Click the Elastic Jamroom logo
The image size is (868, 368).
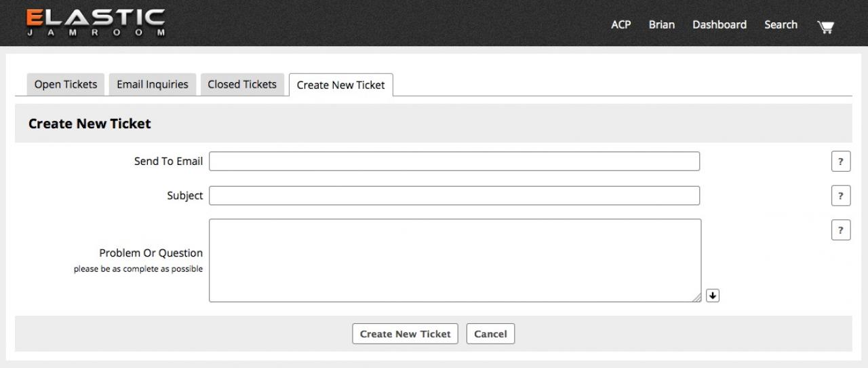(x=96, y=23)
